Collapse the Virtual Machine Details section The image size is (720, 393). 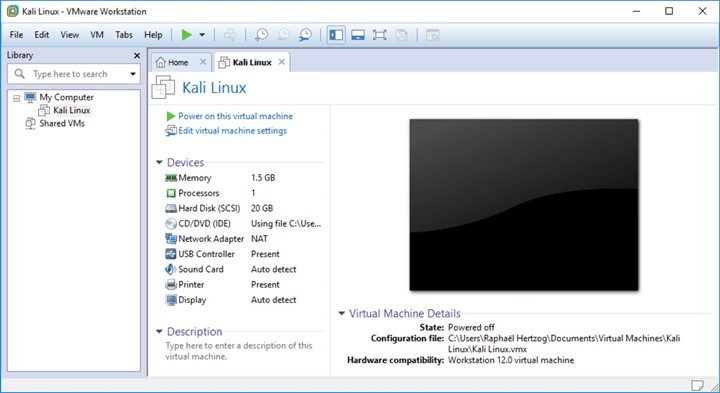pyautogui.click(x=341, y=314)
